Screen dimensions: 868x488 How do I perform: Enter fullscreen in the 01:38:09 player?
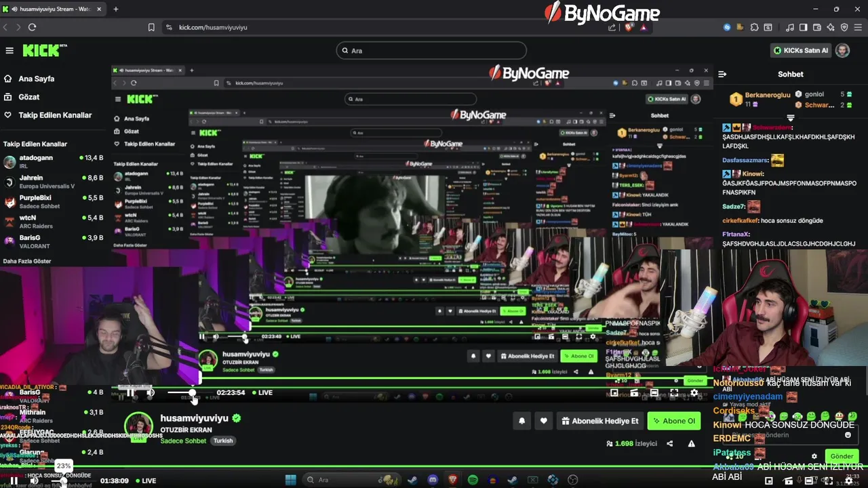tap(829, 481)
